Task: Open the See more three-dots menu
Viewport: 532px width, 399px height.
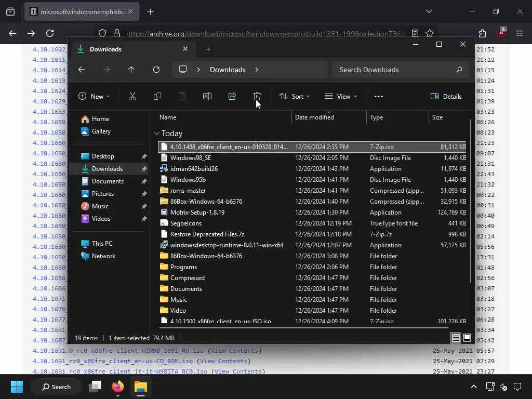Action: [379, 96]
